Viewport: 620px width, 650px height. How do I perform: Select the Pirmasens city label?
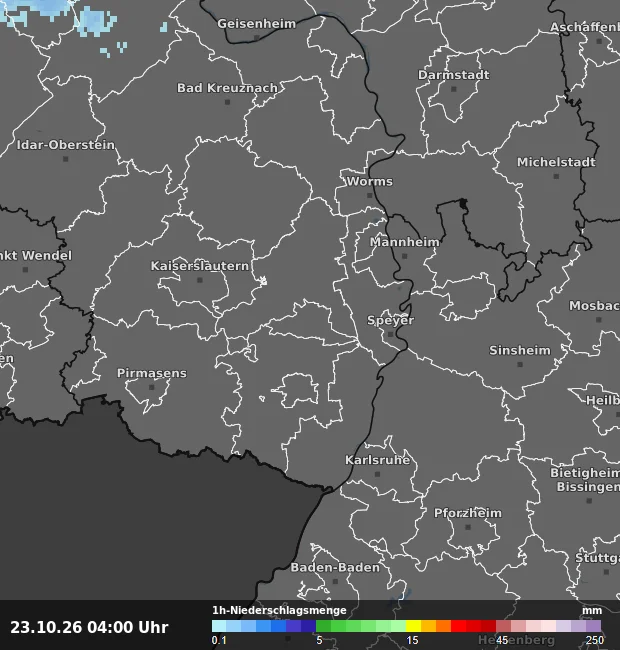(x=152, y=373)
